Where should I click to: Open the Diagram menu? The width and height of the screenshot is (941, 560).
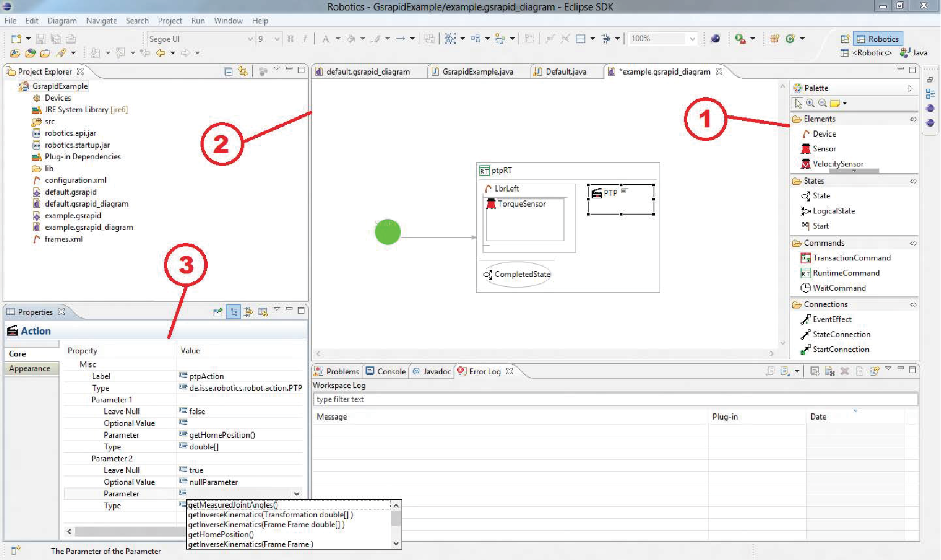coord(62,21)
